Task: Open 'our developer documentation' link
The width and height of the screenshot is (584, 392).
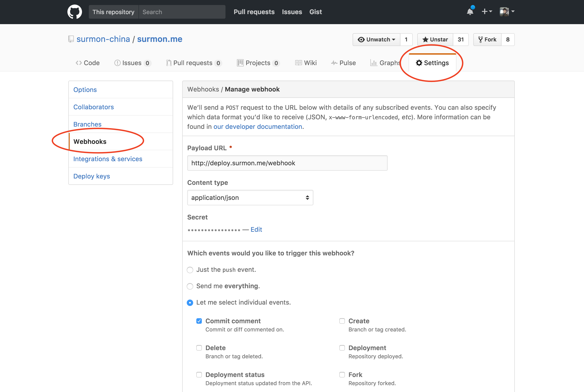Action: tap(258, 127)
